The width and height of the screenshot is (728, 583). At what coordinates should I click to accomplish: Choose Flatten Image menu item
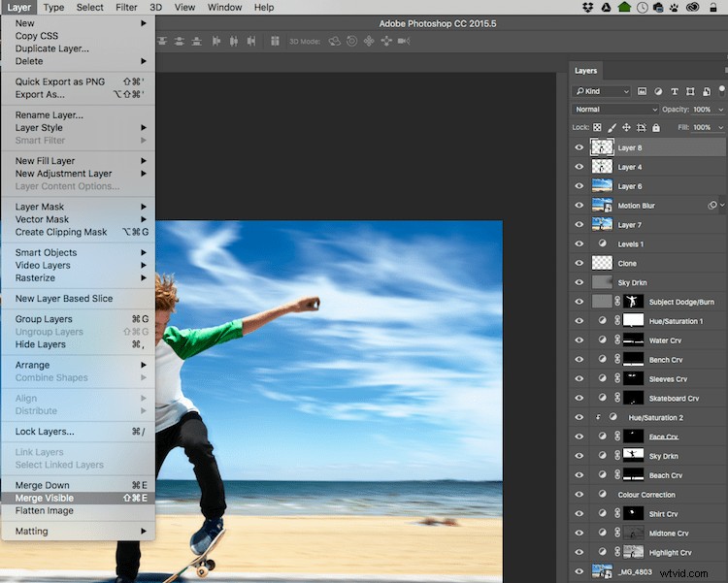(78, 510)
